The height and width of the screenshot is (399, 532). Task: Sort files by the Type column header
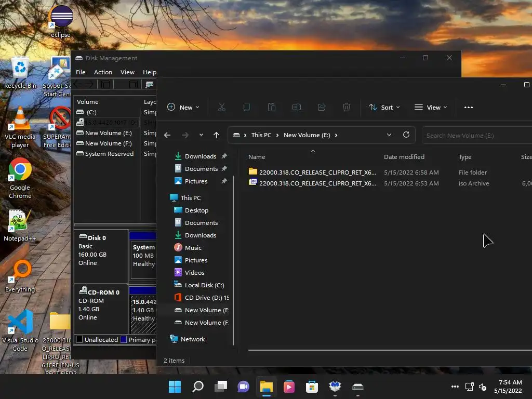[x=465, y=157]
